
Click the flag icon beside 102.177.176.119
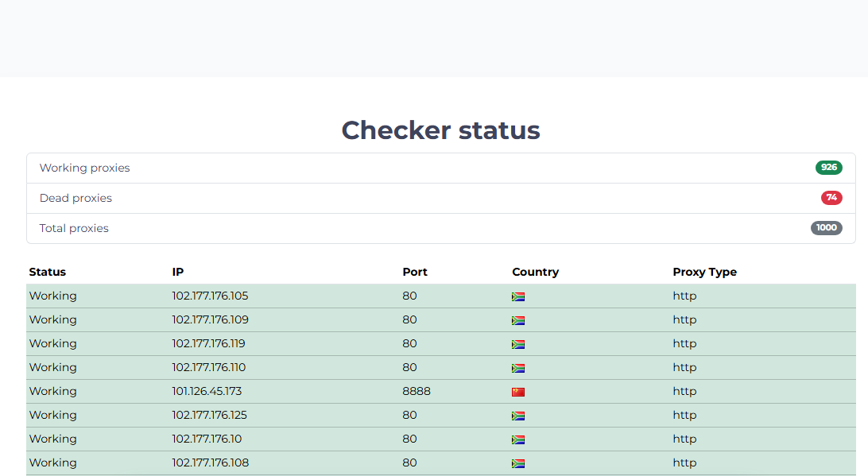[x=518, y=344]
